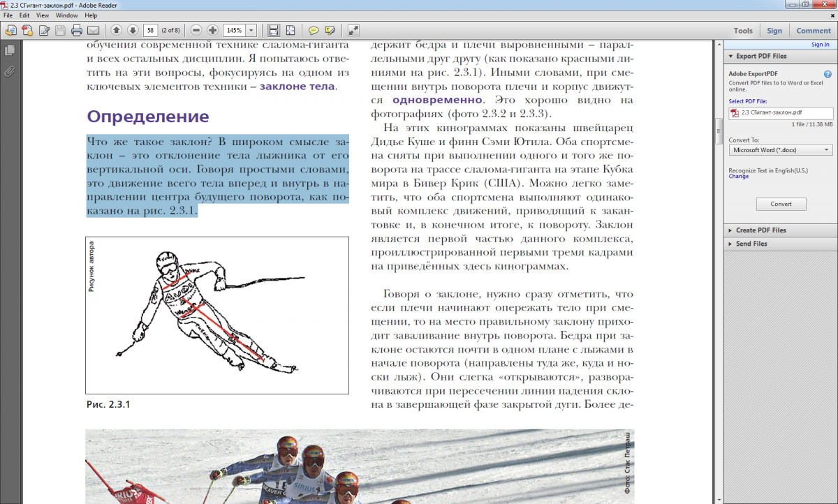Switch to the Sign pane
838x504 pixels.
[x=774, y=31]
